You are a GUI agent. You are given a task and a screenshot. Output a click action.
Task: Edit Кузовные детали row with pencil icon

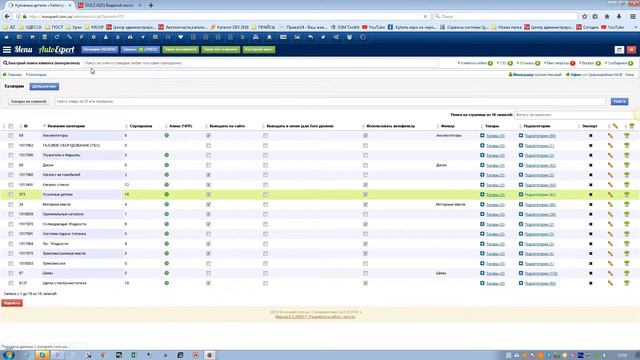point(610,195)
